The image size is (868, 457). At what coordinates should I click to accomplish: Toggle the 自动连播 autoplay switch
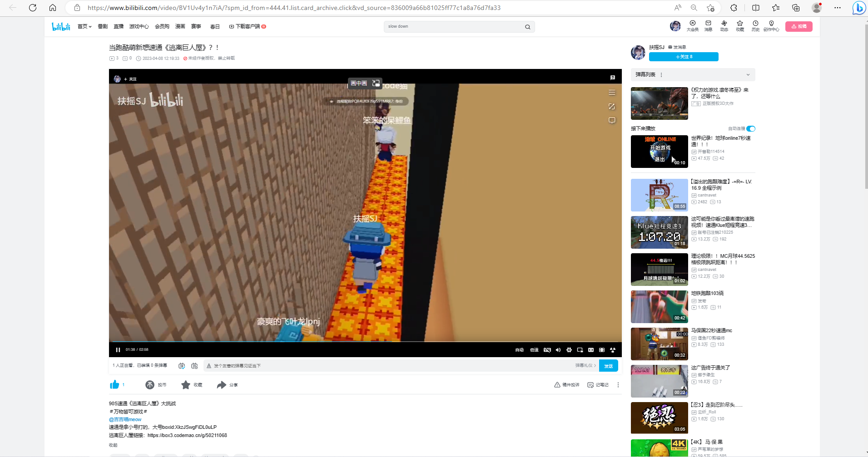(750, 129)
